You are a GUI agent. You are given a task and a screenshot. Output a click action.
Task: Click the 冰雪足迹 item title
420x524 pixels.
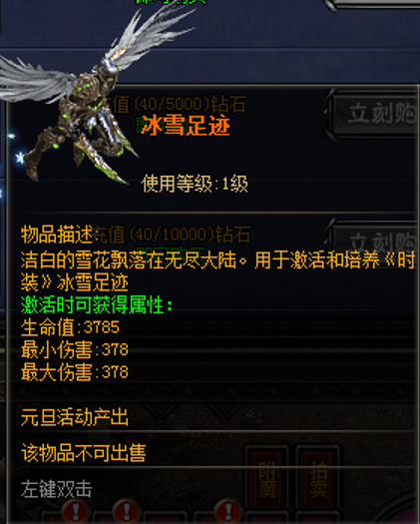[186, 126]
